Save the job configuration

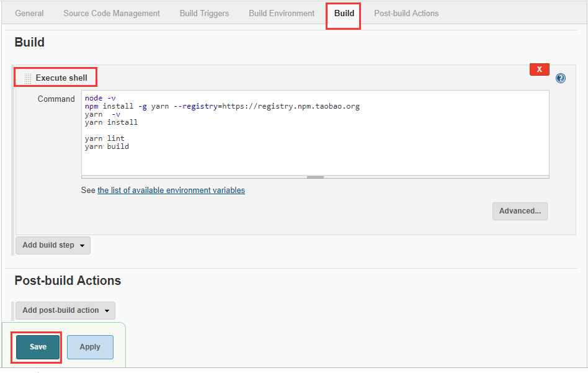point(38,347)
